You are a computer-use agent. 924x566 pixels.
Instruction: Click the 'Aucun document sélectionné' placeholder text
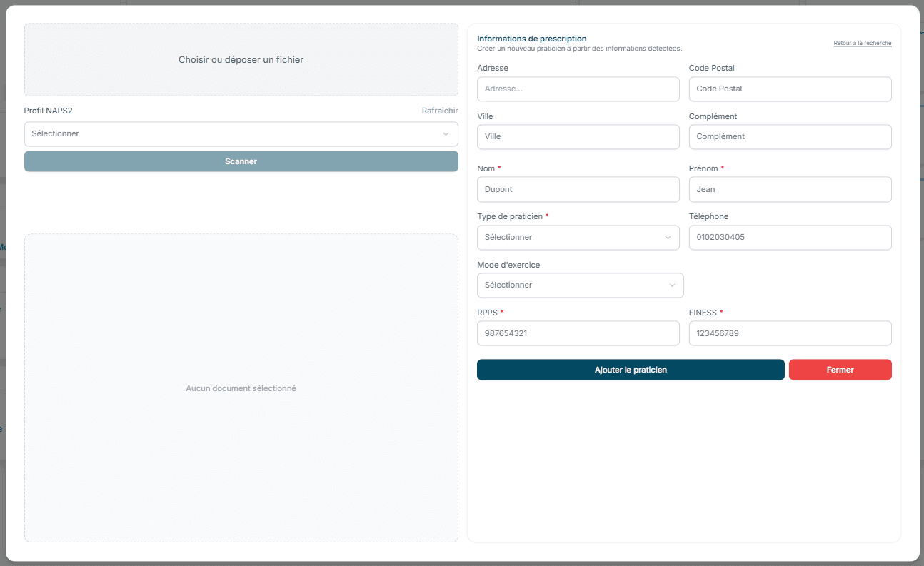(241, 388)
